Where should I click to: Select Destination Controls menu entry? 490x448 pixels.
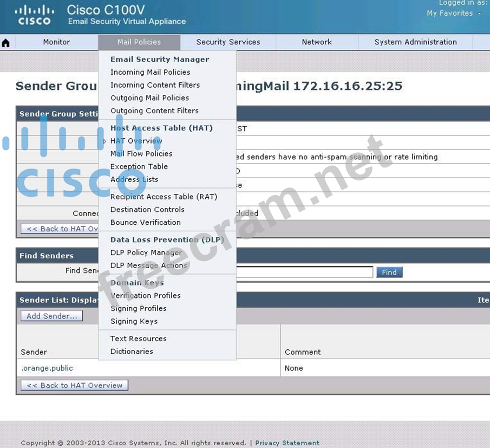147,210
